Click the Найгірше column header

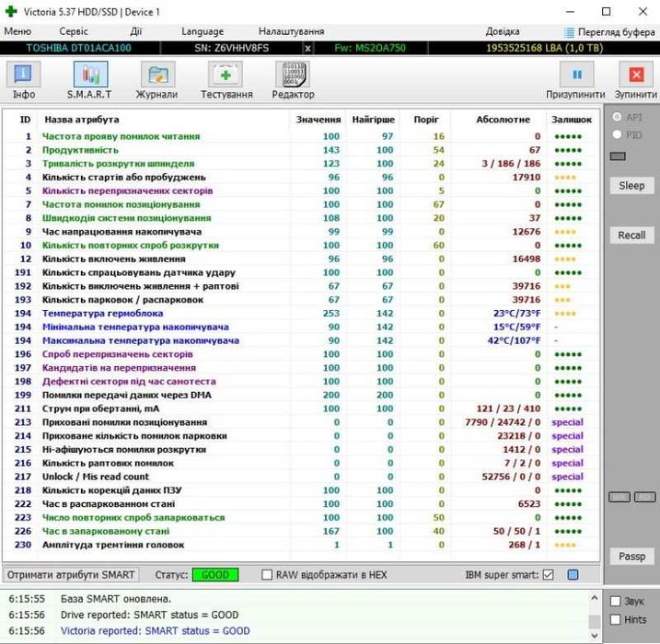click(x=374, y=120)
